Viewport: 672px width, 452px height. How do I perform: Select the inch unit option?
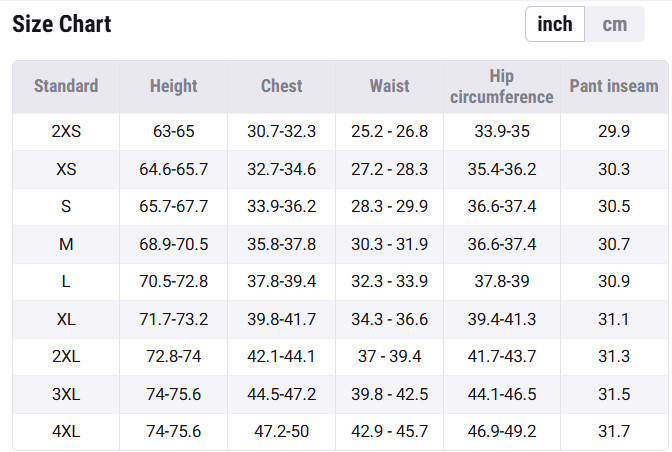pos(555,24)
